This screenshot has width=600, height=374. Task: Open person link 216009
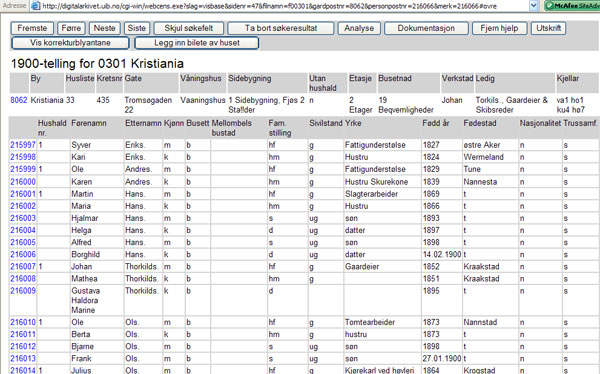pyautogui.click(x=23, y=291)
